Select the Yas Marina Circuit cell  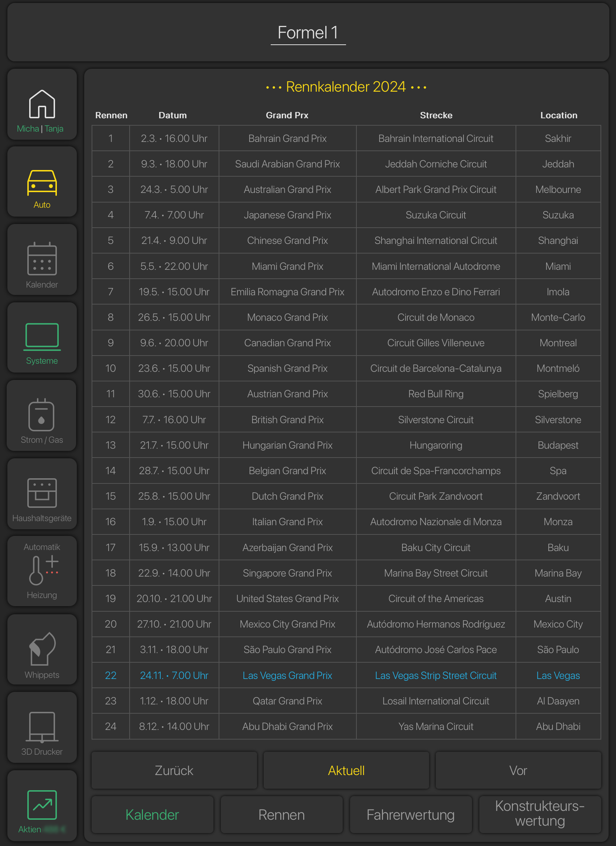coord(436,726)
